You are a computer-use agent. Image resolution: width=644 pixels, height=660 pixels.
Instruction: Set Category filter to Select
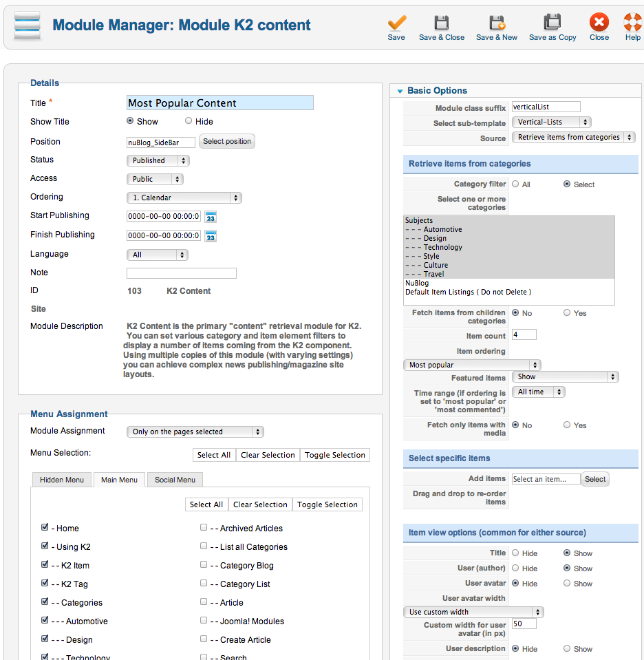[x=567, y=184]
